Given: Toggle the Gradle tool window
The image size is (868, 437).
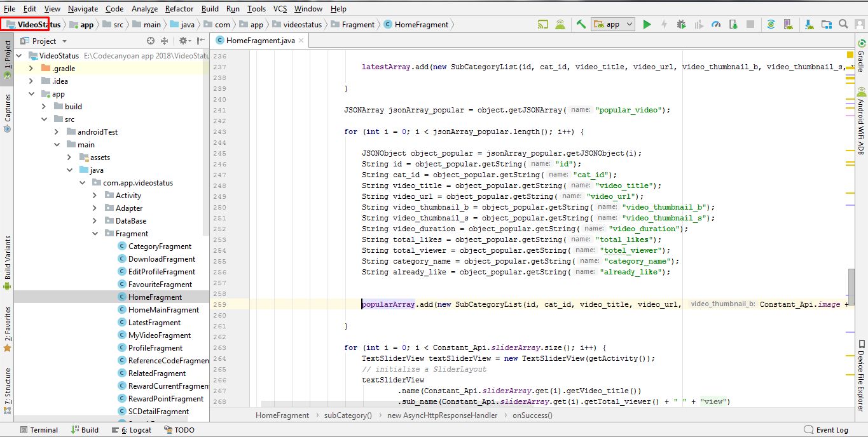Looking at the screenshot, I should (861, 57).
